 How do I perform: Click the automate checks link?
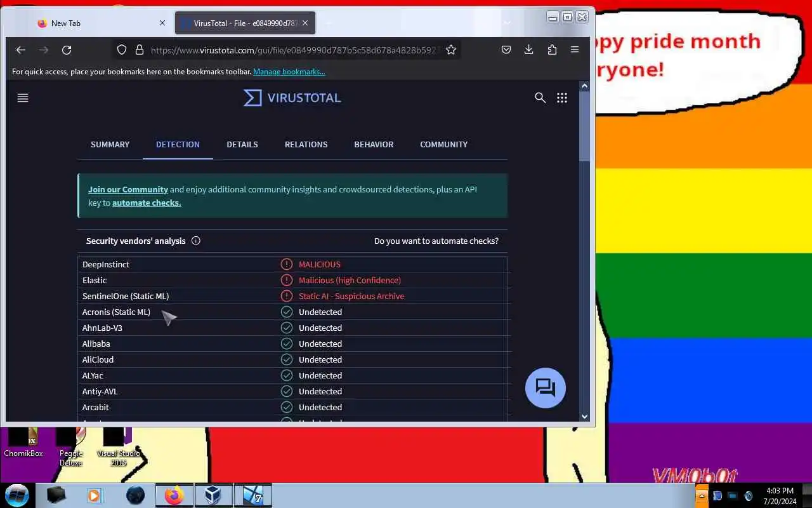tap(147, 203)
